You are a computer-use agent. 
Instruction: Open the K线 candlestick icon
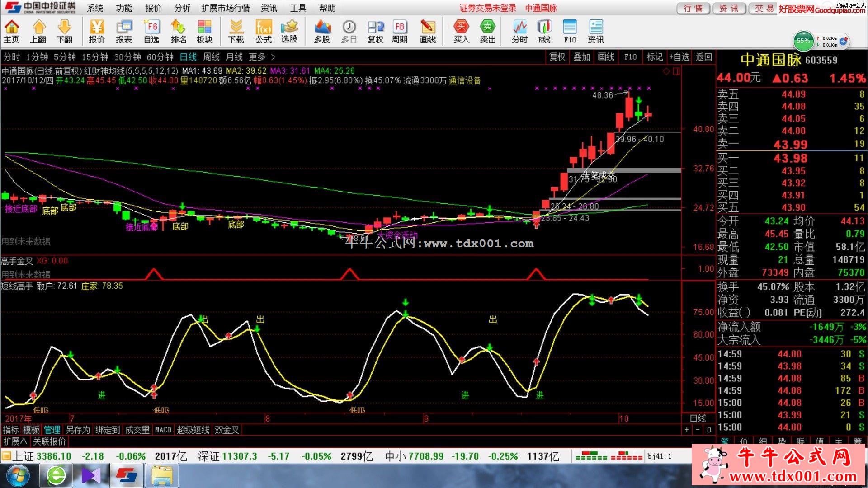[x=544, y=32]
